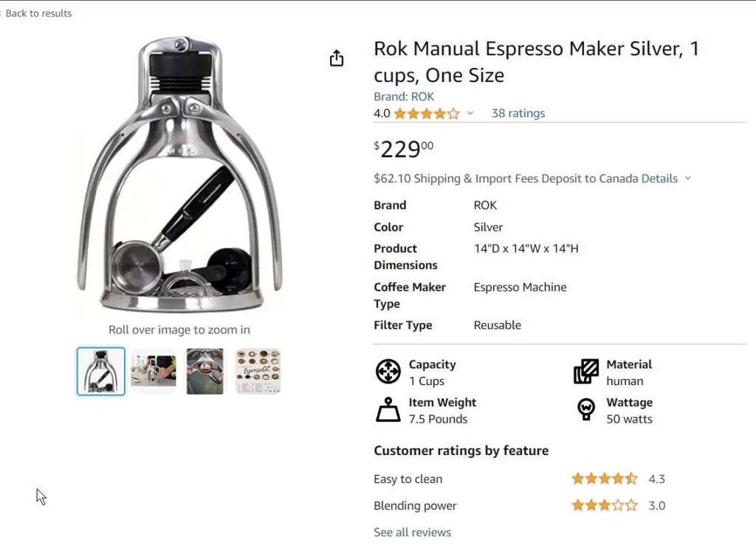The height and width of the screenshot is (551, 756).
Task: Select the fourth thumbnail showing filter chart
Action: coord(258,371)
